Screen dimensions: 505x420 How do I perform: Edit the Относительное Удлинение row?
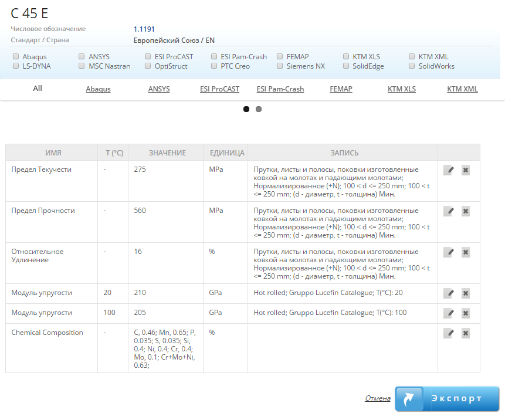point(449,252)
